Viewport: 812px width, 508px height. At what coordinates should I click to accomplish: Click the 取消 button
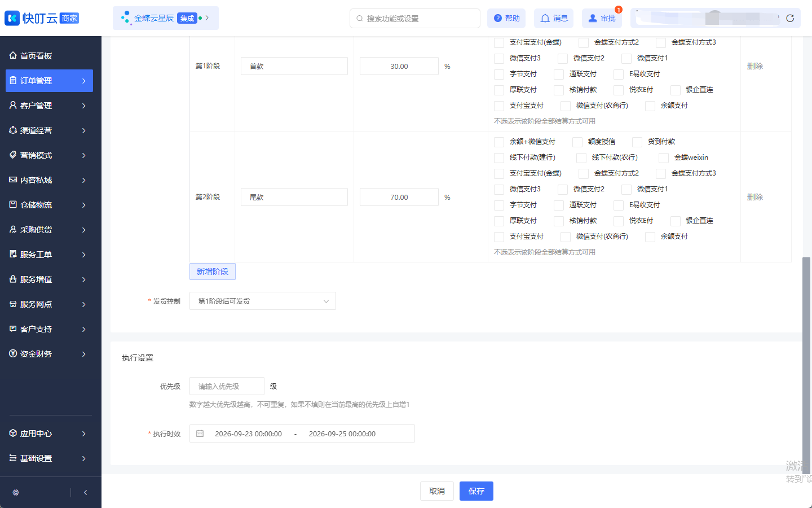pyautogui.click(x=437, y=491)
